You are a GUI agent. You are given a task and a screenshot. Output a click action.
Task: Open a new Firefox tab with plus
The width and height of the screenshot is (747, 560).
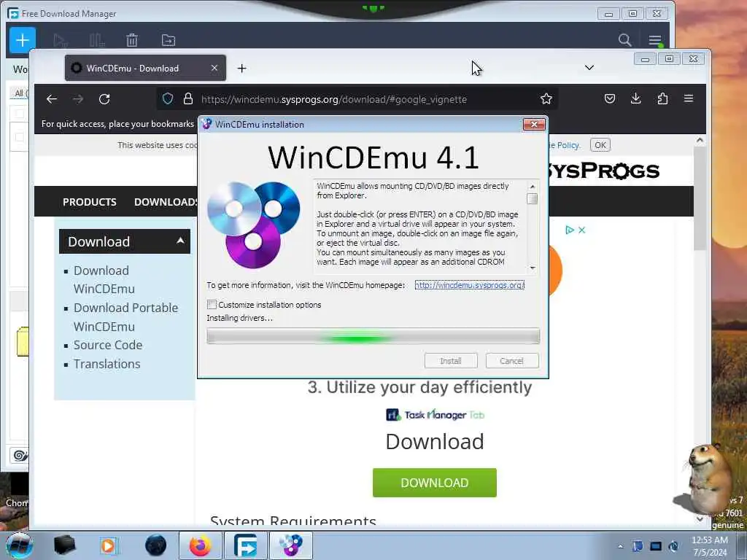click(x=242, y=69)
